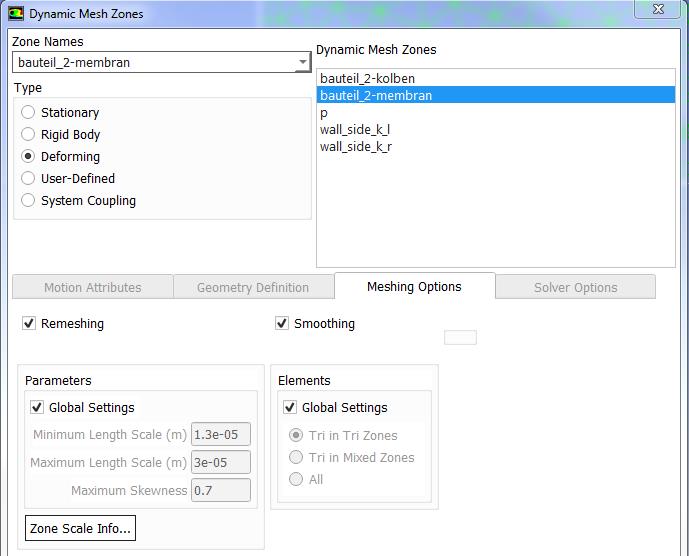The height and width of the screenshot is (556, 689).
Task: Toggle the Smoothing checkbox
Action: [282, 323]
